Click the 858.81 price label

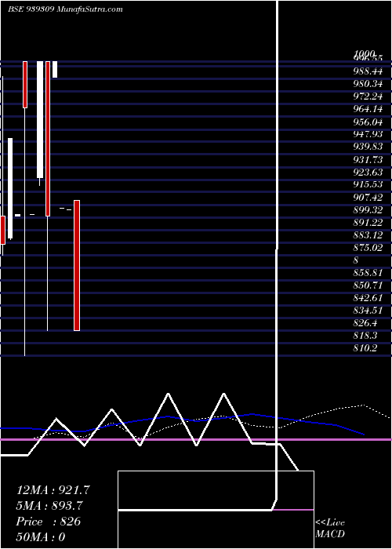(x=368, y=273)
